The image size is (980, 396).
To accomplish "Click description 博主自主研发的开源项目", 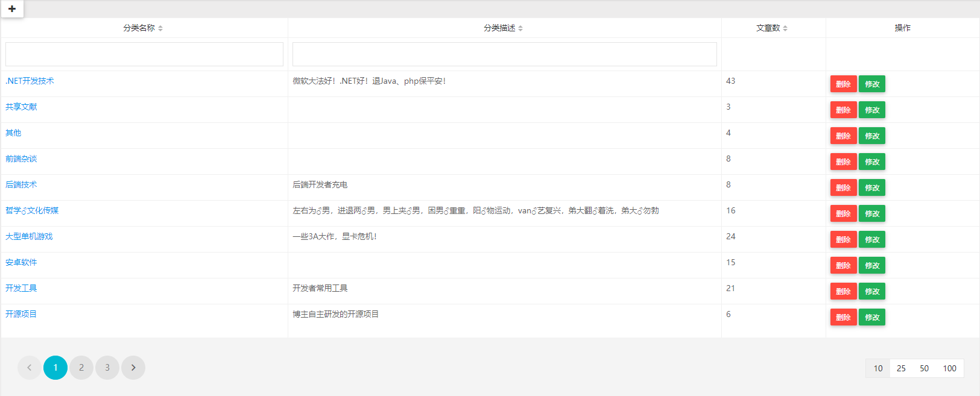I will 335,314.
